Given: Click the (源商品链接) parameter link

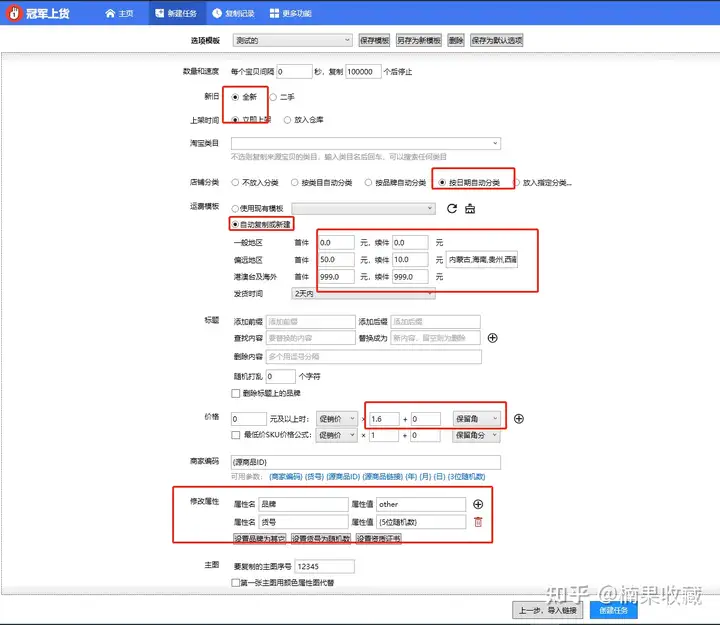Looking at the screenshot, I should (x=382, y=477).
